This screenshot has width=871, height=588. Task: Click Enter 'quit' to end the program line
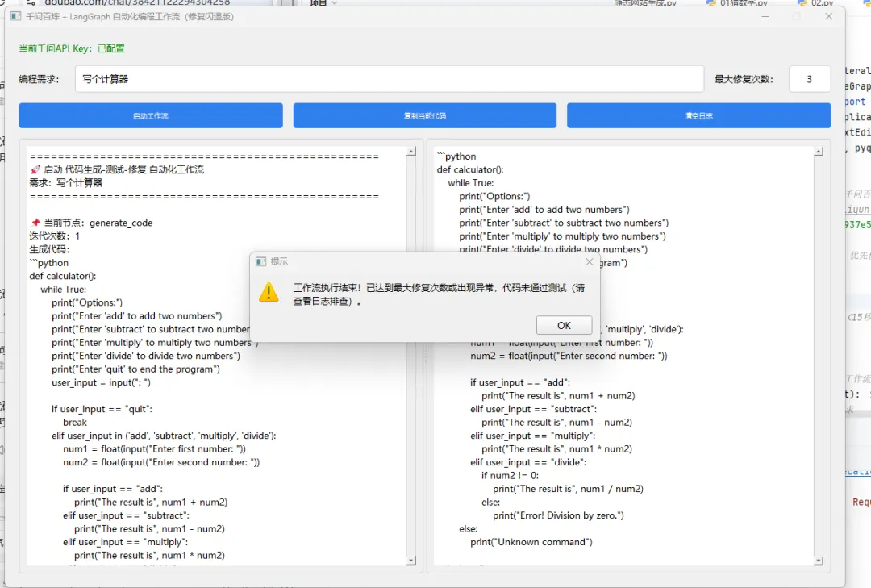coord(135,369)
